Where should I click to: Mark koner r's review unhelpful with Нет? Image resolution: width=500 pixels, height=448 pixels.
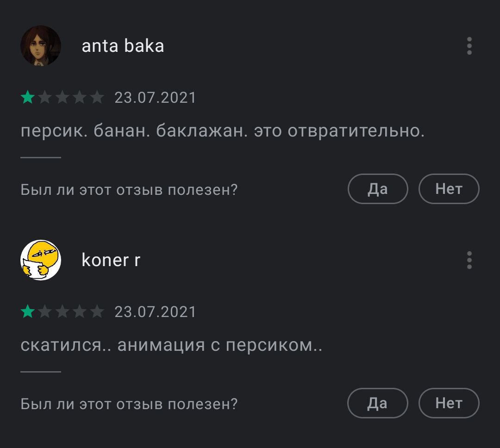(x=449, y=403)
